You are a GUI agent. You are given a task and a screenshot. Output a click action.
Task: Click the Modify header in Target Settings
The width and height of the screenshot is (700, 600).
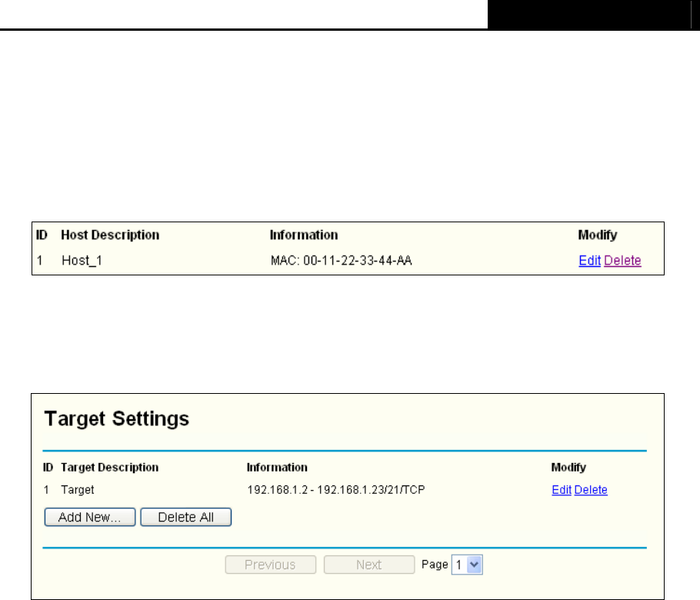(x=568, y=468)
